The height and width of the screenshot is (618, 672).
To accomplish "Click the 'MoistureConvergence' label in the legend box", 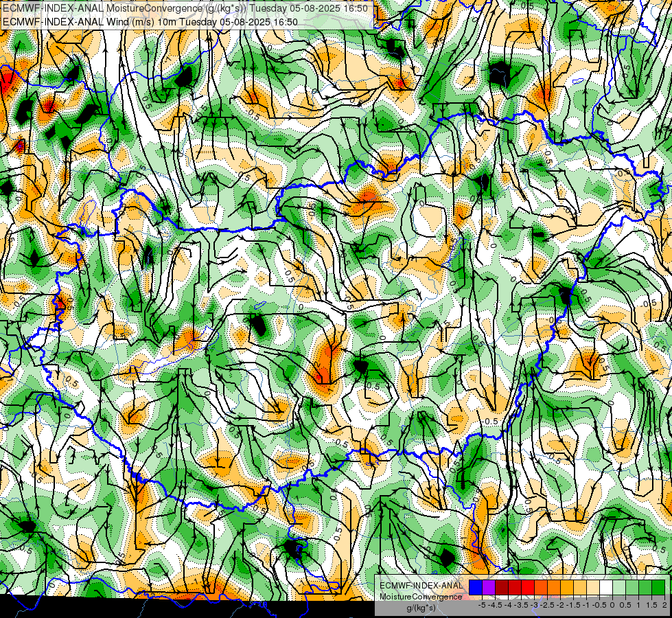I will [421, 597].
